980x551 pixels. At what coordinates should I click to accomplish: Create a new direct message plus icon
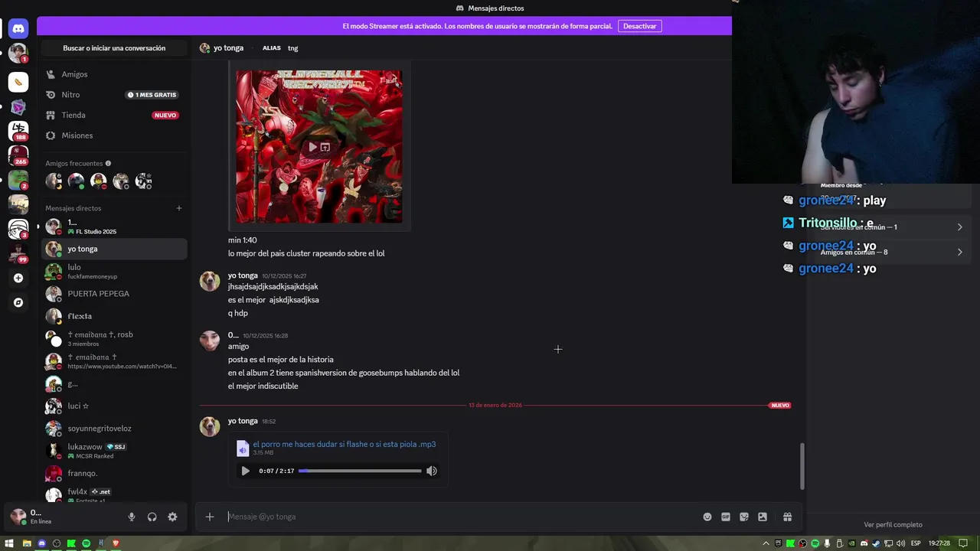[x=179, y=208]
